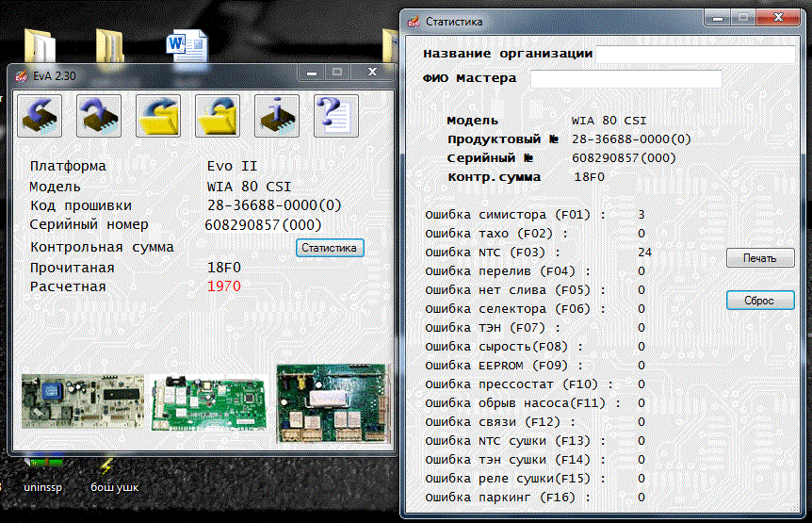Select the uninssp desktop shortcut
Image resolution: width=812 pixels, height=523 pixels.
[x=41, y=478]
